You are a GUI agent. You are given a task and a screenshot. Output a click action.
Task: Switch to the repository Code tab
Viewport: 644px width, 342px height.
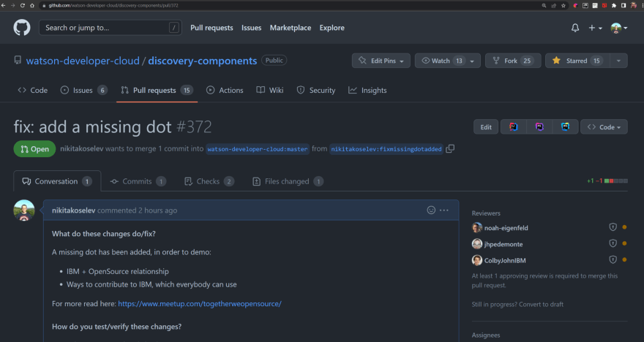point(33,90)
